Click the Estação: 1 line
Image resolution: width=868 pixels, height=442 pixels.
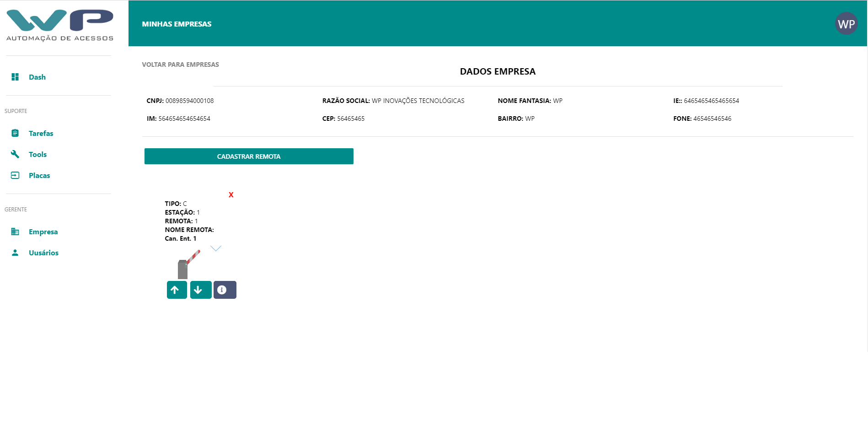(182, 212)
